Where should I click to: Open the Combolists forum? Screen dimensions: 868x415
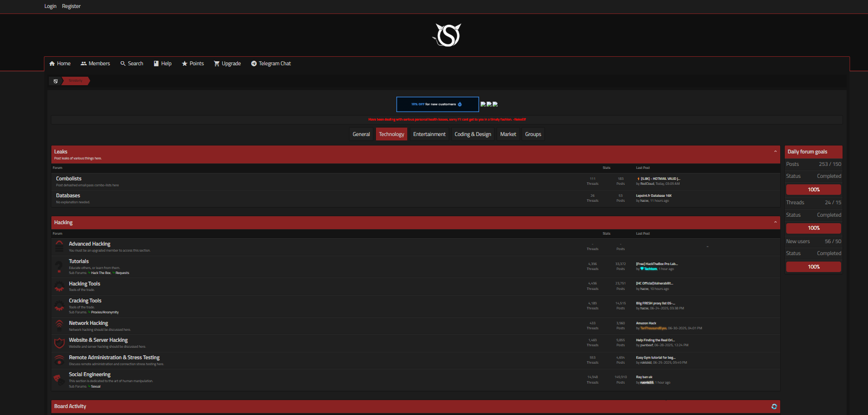[x=69, y=179]
